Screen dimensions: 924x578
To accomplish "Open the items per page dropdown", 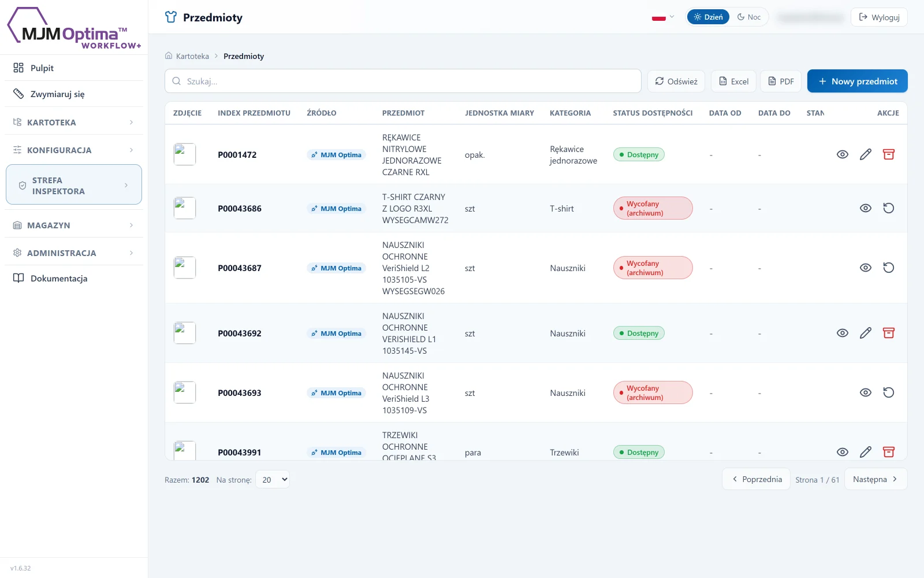I will (x=273, y=480).
